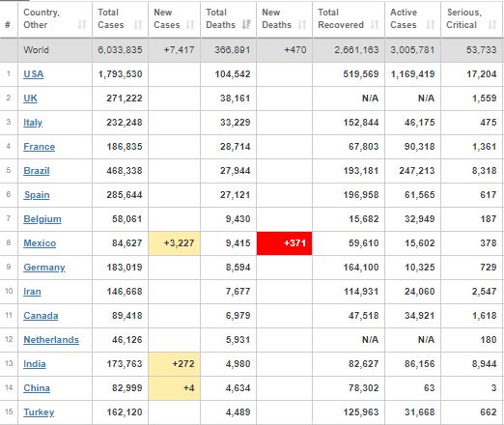The height and width of the screenshot is (425, 504).
Task: Sort by New Deaths column arrows
Action: tap(302, 25)
